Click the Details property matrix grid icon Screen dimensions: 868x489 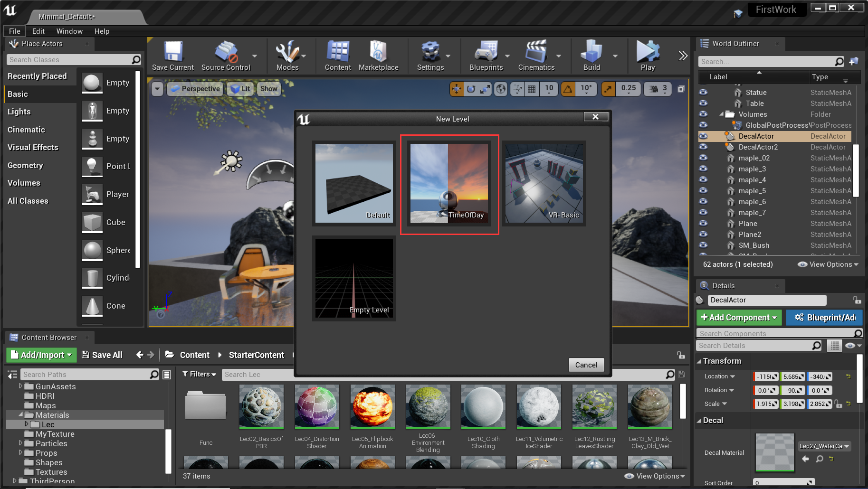click(x=834, y=346)
